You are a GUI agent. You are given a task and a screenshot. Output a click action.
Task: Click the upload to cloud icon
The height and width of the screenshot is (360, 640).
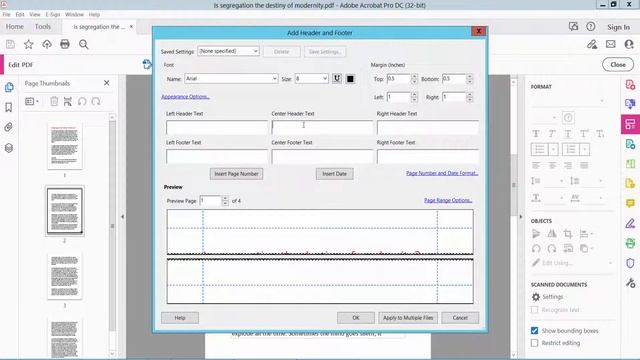(x=47, y=44)
